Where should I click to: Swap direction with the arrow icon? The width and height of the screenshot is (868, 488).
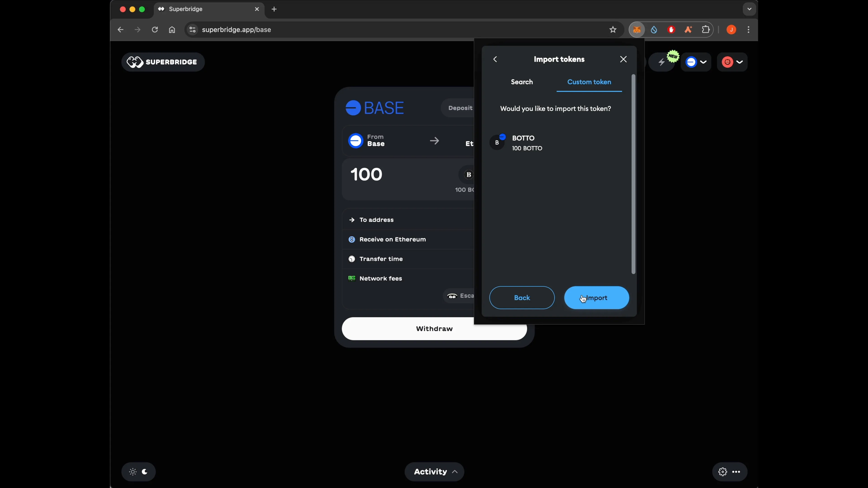click(x=434, y=141)
